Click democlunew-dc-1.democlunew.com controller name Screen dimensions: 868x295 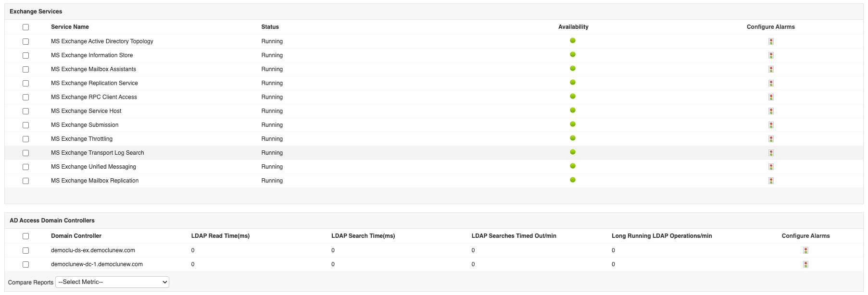coord(97,264)
